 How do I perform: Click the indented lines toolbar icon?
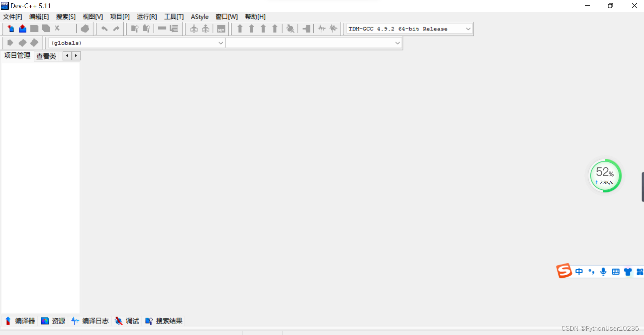coord(174,29)
